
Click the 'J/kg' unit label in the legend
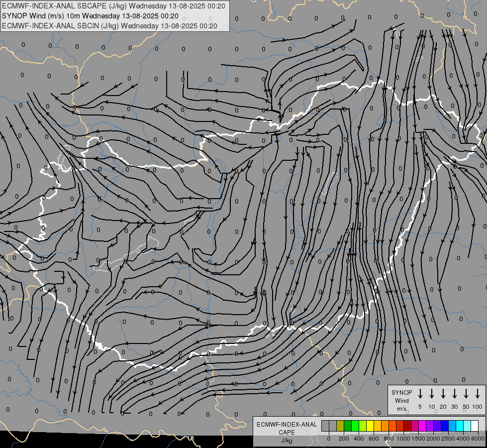pyautogui.click(x=287, y=441)
